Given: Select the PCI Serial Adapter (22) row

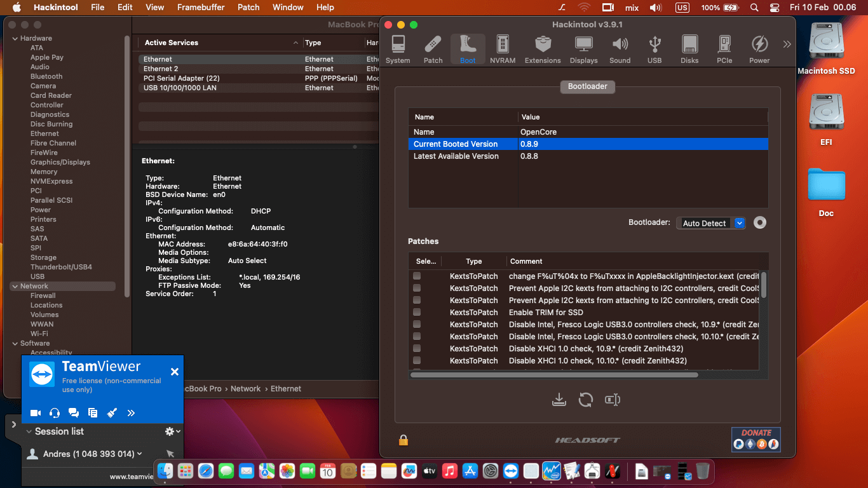Looking at the screenshot, I should (x=182, y=78).
